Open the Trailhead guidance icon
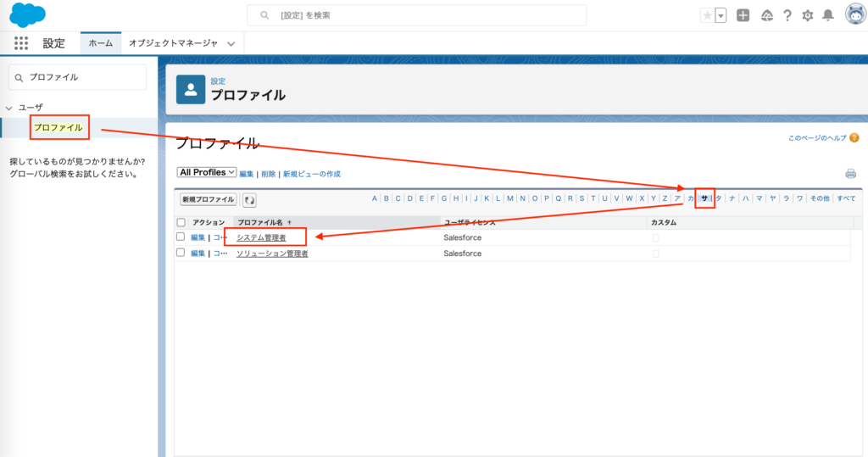 tap(767, 15)
